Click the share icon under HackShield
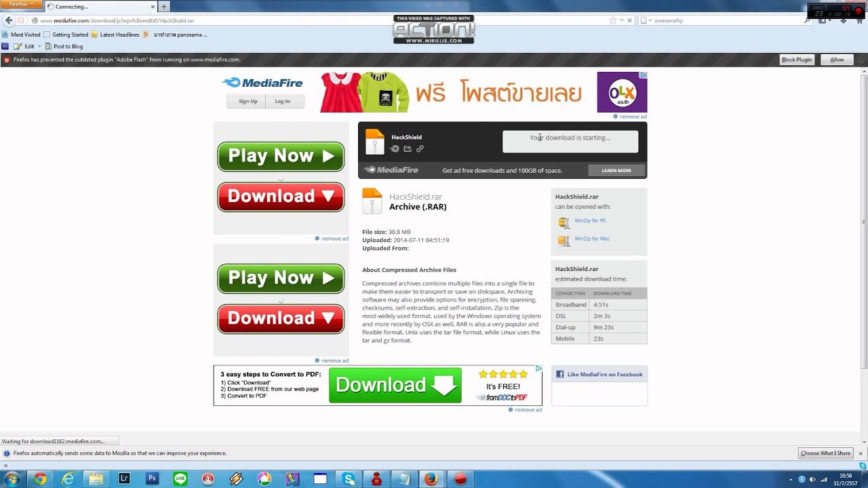Image resolution: width=868 pixels, height=488 pixels. click(408, 148)
